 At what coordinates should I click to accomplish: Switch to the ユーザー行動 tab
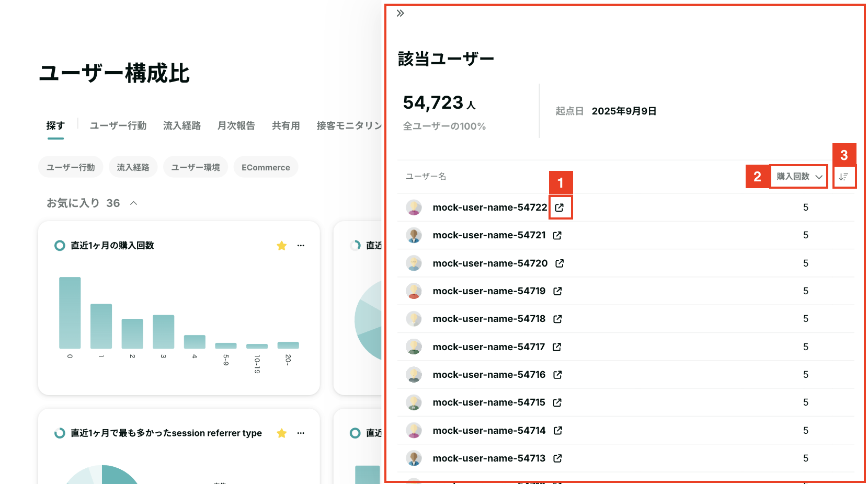coord(118,126)
